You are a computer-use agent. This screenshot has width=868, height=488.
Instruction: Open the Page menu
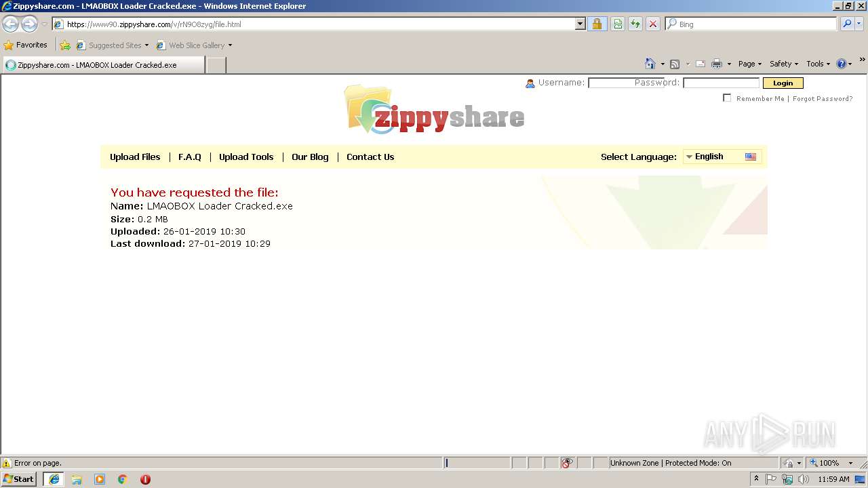[750, 64]
